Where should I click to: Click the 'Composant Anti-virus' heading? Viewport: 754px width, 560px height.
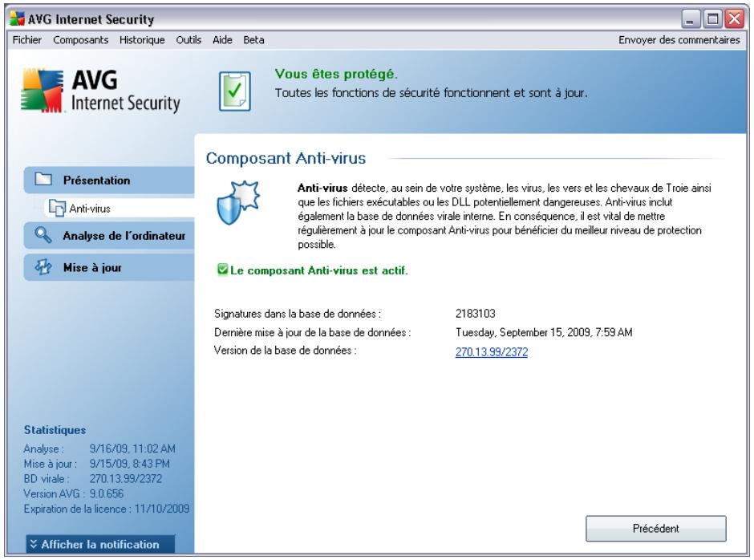tap(286, 158)
